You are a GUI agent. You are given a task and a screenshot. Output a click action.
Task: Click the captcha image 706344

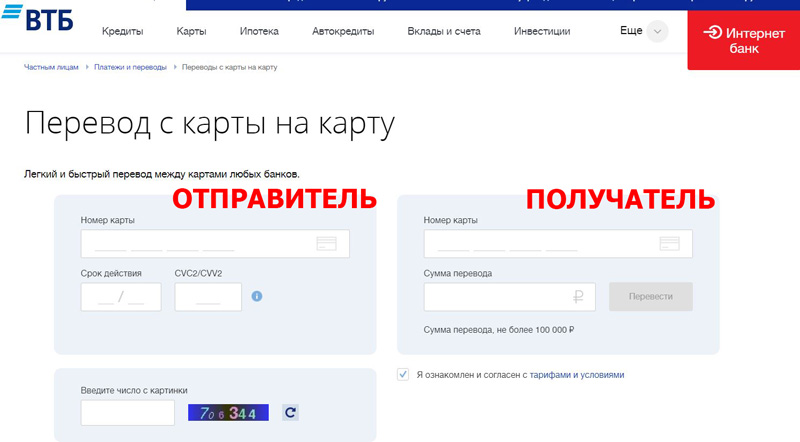coord(228,412)
